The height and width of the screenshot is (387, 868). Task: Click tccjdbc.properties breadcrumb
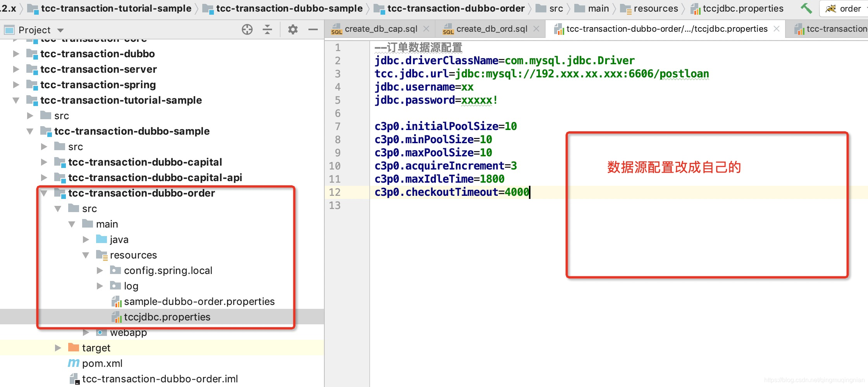743,9
